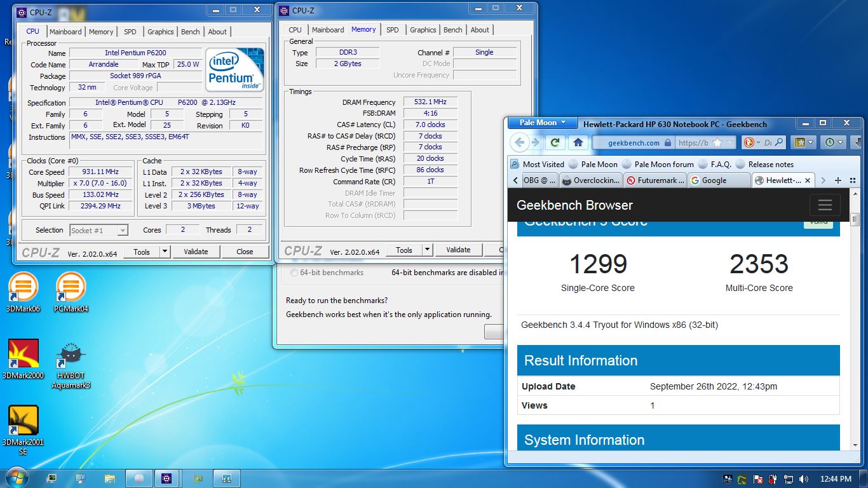Screen dimensions: 868x488
Task: Click the Intel Pentium inside logo
Action: tap(235, 69)
